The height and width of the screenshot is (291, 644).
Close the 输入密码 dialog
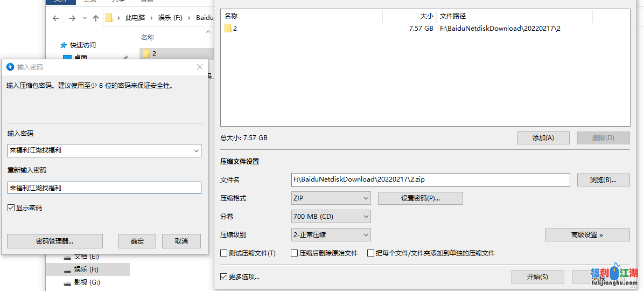(x=200, y=67)
